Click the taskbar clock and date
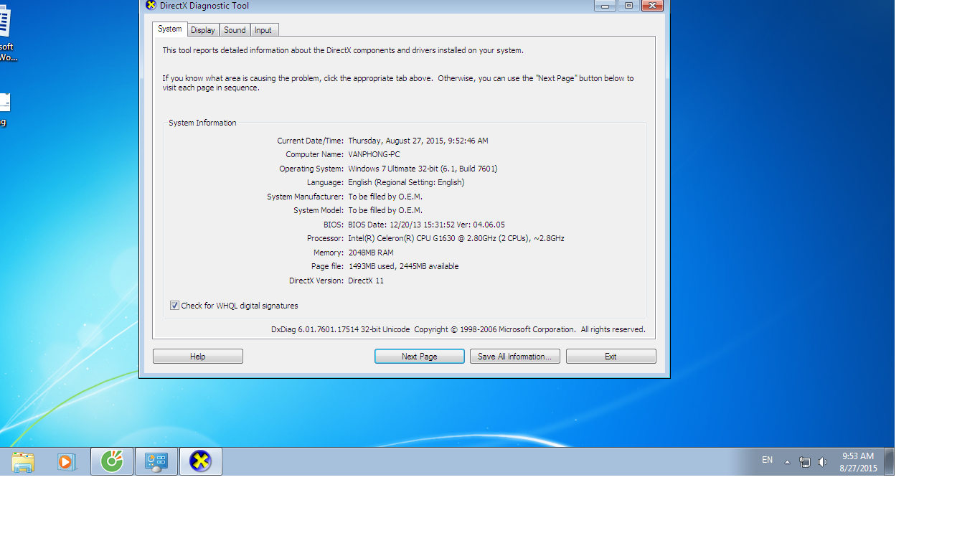Screen dimensions: 980x551 point(858,462)
